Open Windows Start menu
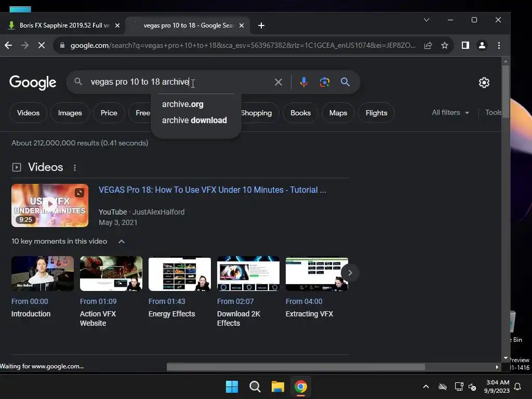This screenshot has height=399, width=532. tap(232, 387)
